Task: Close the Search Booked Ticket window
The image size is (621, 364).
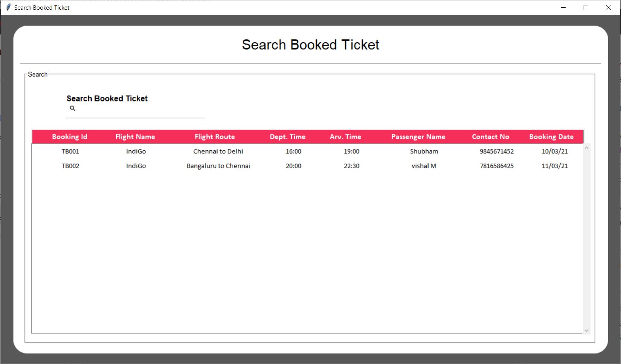Action: pos(608,8)
